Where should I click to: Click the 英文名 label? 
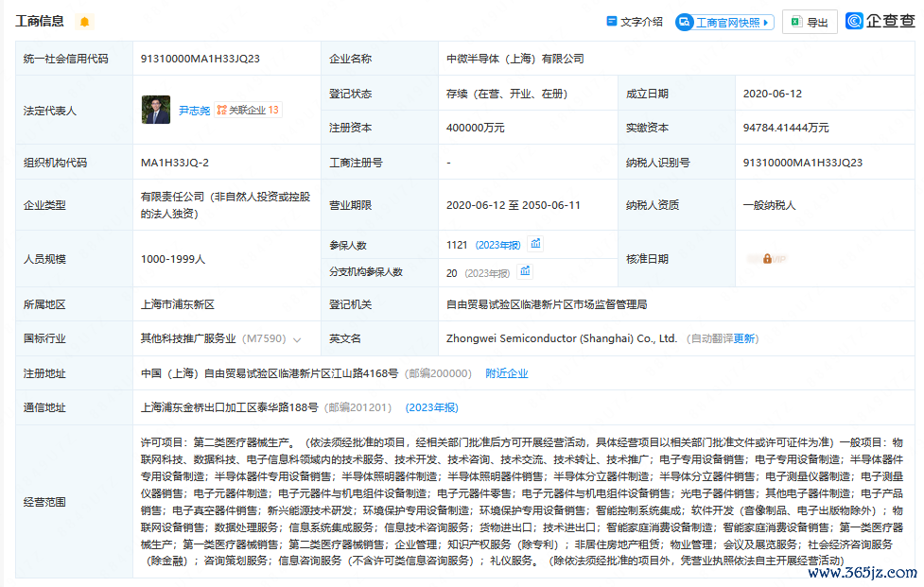tap(345, 338)
